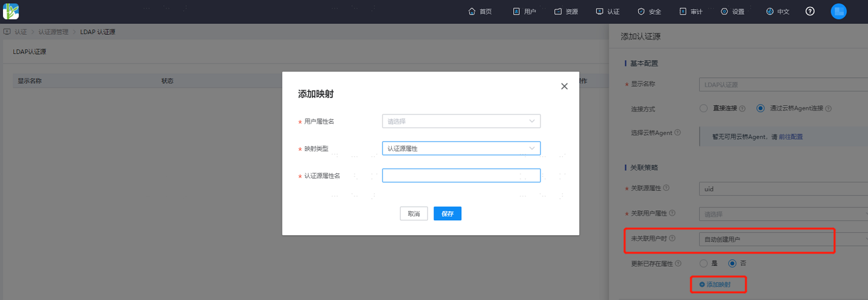Open the 用户属性名 dropdown
868x300 pixels.
point(461,121)
